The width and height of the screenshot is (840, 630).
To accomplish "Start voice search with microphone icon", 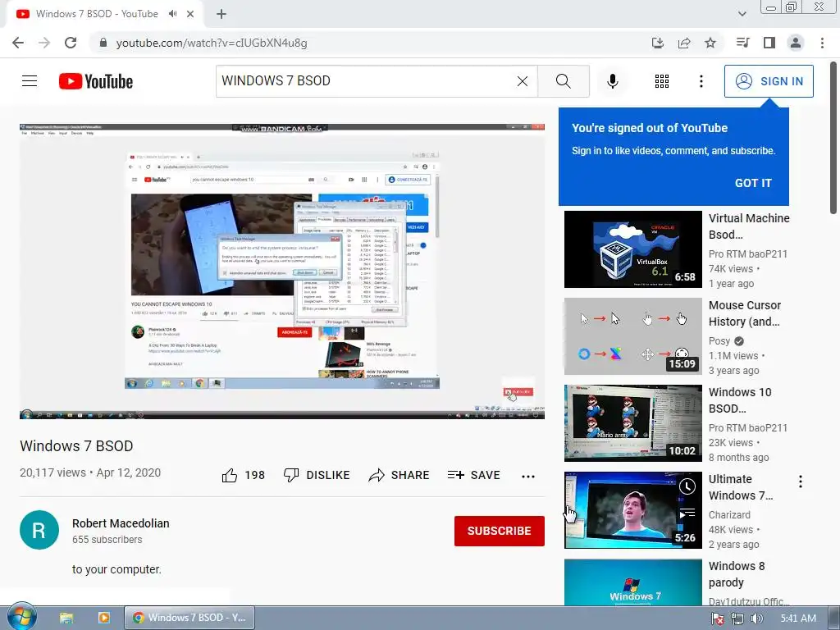I will pyautogui.click(x=613, y=81).
